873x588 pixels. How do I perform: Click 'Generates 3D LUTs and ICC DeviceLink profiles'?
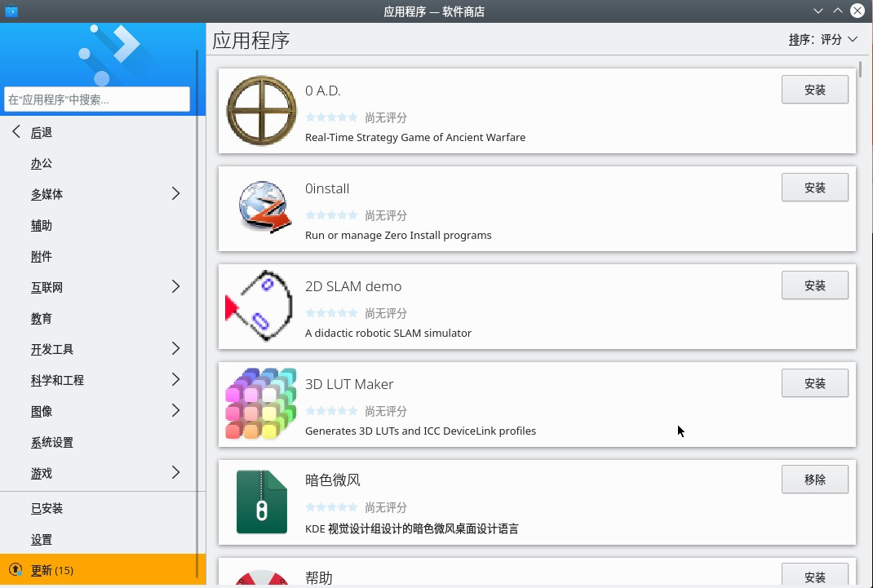[x=420, y=431]
